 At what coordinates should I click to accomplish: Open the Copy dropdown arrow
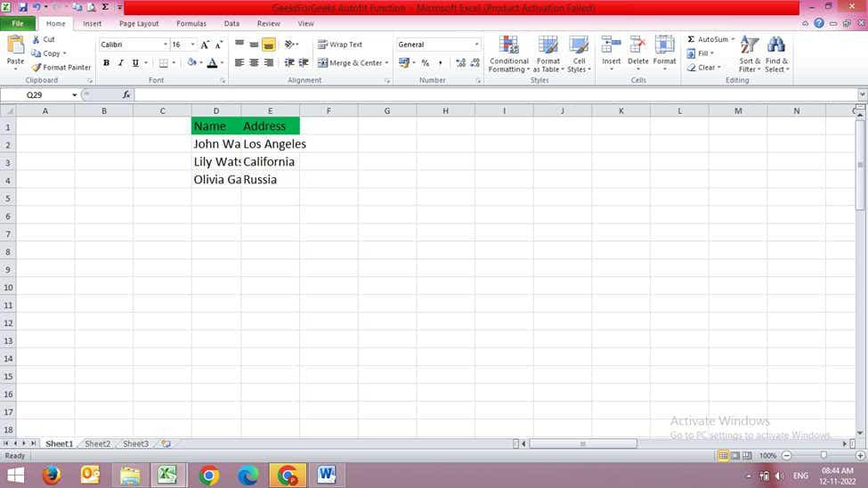(x=64, y=53)
